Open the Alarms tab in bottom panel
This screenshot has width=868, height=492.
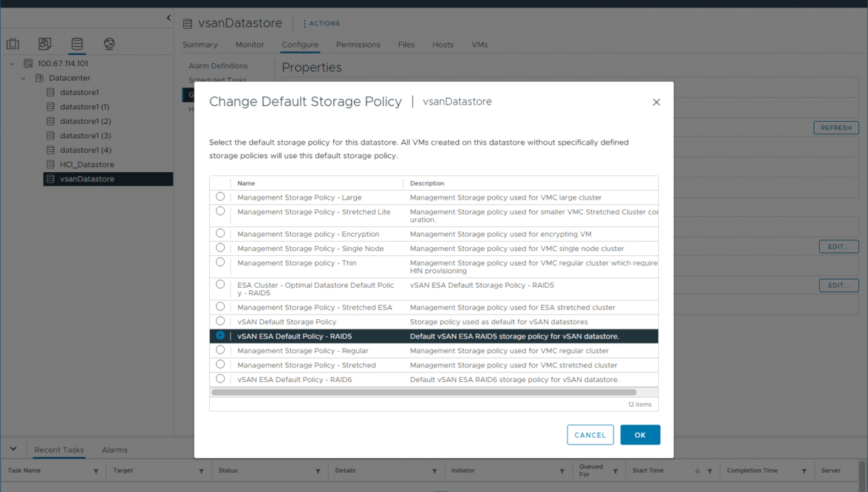point(114,450)
